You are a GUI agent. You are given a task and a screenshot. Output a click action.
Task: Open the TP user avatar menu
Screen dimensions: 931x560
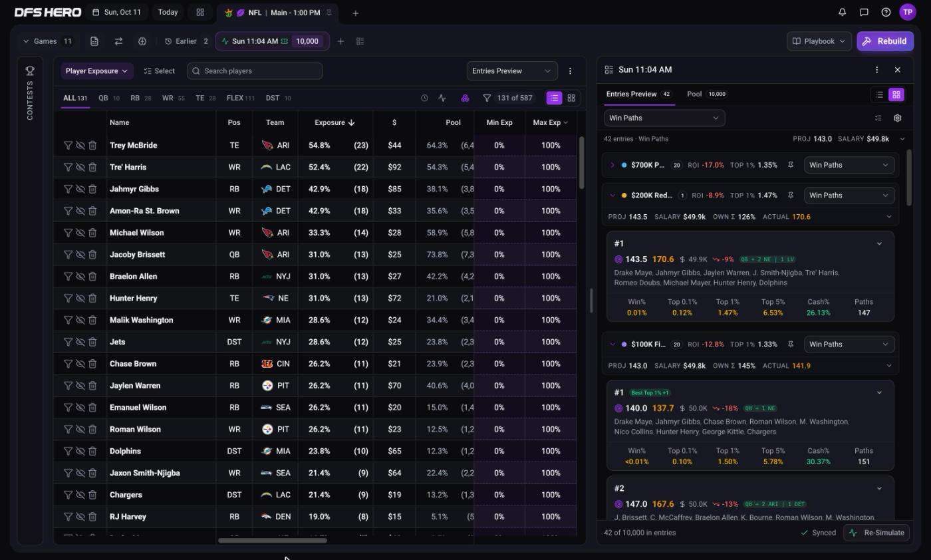click(908, 12)
